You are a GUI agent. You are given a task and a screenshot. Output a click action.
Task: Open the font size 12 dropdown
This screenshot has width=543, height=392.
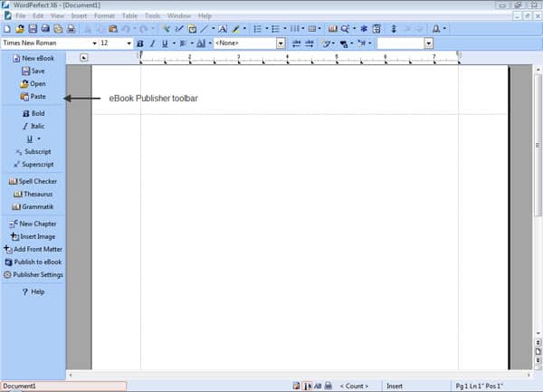[x=128, y=43]
